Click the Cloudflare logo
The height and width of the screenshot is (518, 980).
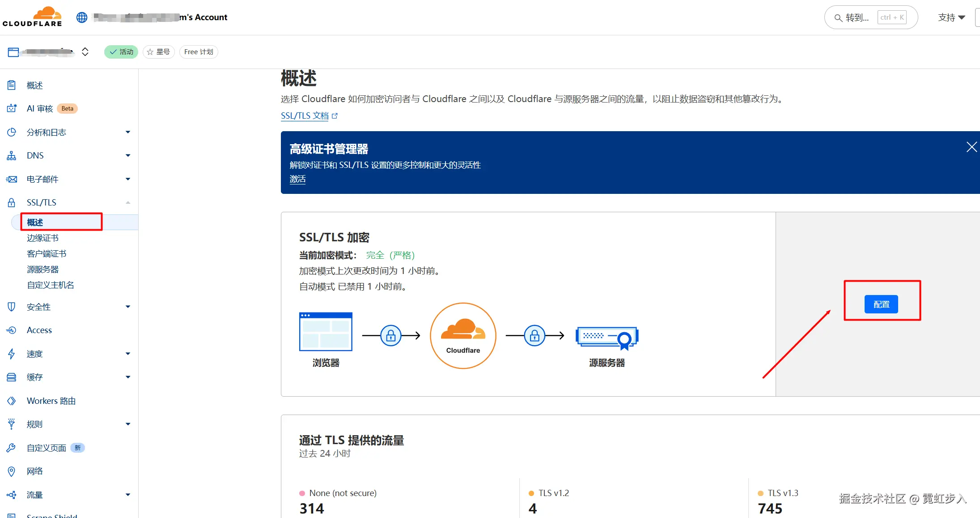click(x=32, y=17)
